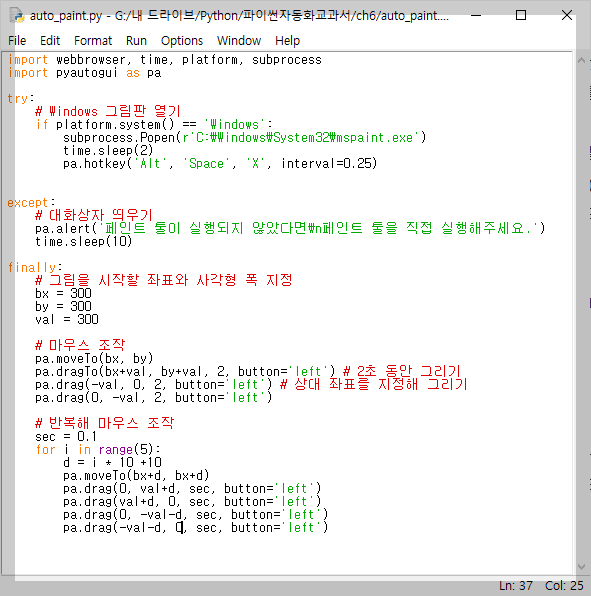Click the IDLE Python file icon in title bar

17,16
